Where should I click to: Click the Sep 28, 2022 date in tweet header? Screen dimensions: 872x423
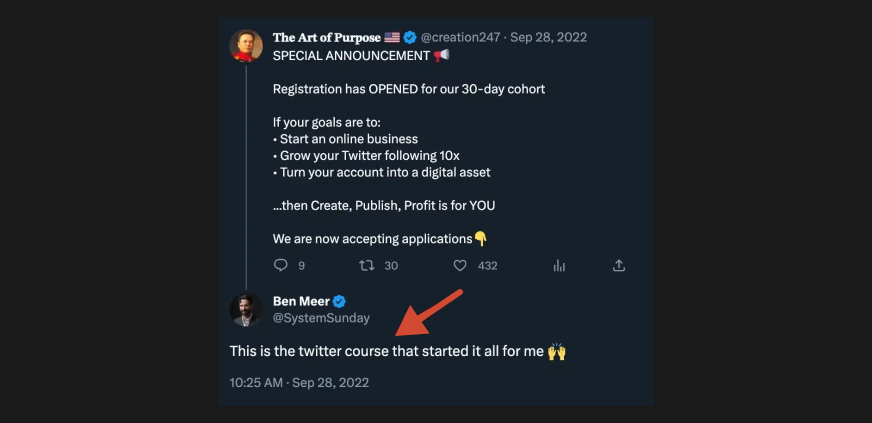pyautogui.click(x=548, y=38)
